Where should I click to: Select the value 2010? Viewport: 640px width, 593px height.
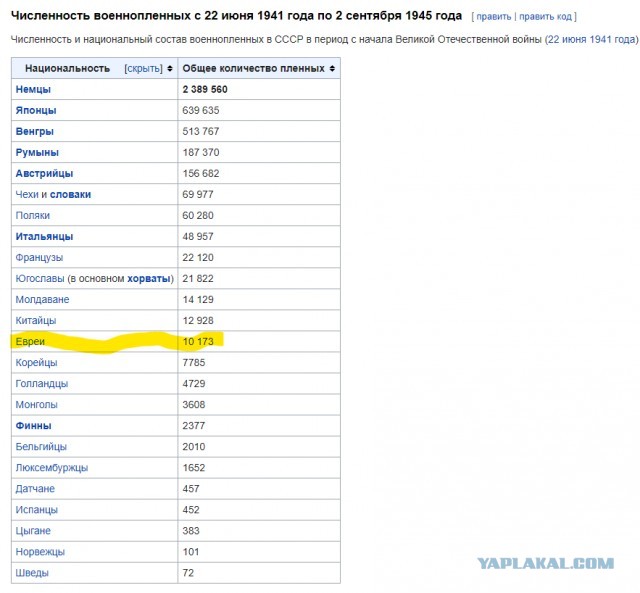(194, 447)
